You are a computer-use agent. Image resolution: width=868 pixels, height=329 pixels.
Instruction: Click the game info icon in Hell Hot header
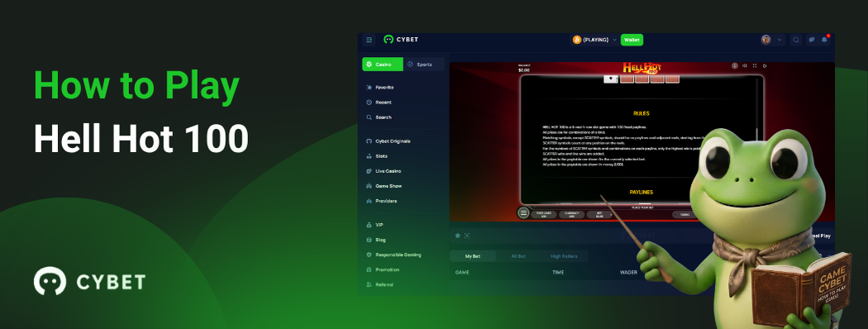[735, 66]
